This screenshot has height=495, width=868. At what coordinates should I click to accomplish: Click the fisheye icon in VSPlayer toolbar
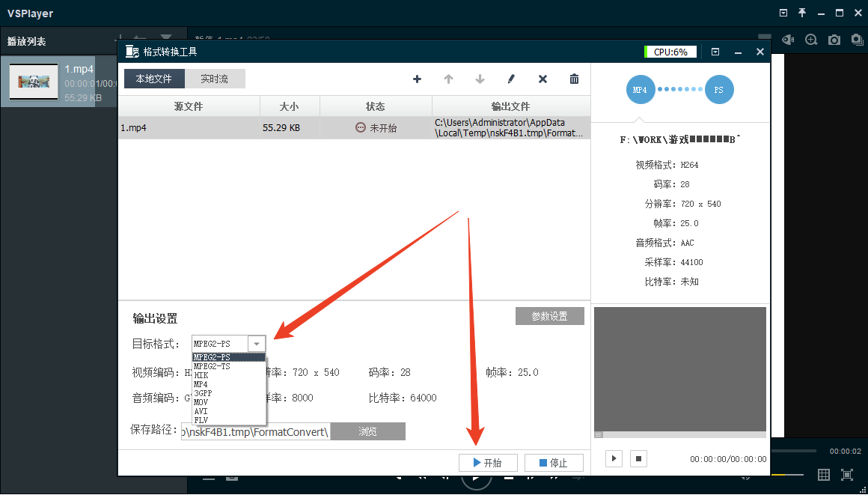point(788,40)
